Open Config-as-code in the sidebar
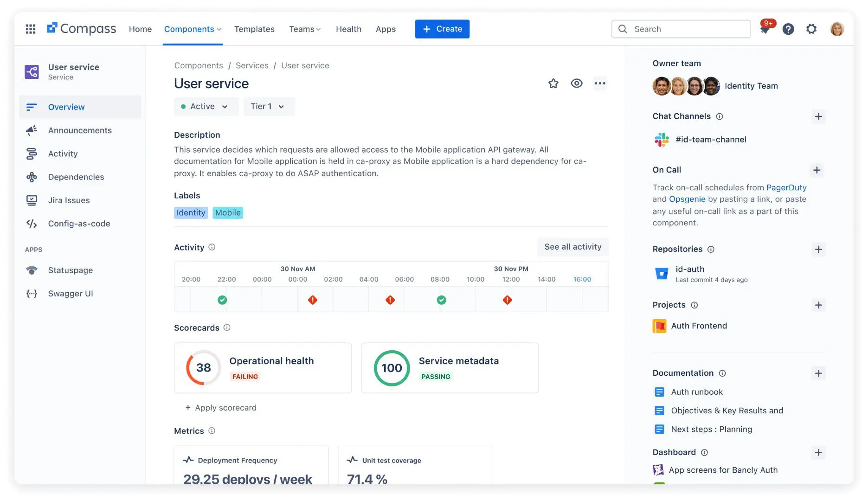Screen dimensions: 868x501 click(80, 224)
